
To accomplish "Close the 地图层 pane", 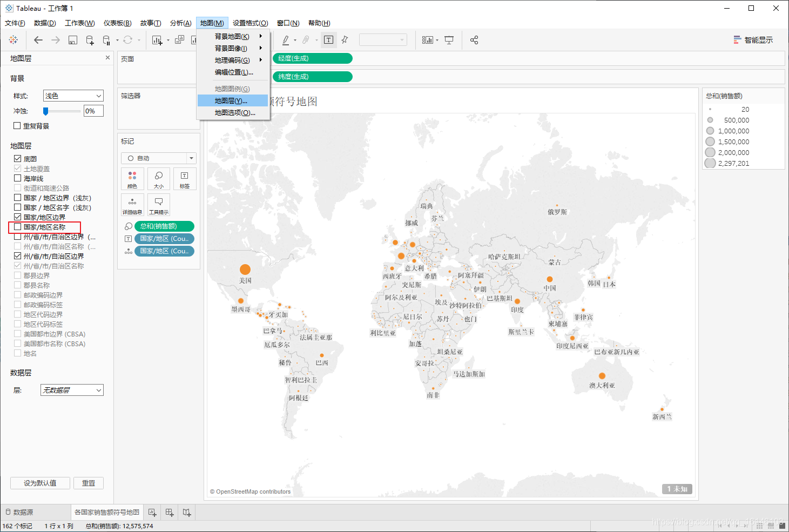I will (107, 58).
